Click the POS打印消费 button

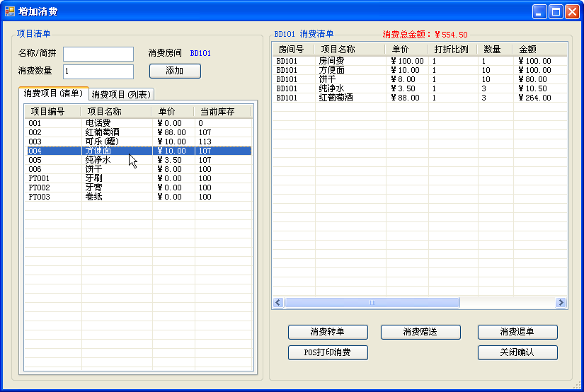[328, 352]
